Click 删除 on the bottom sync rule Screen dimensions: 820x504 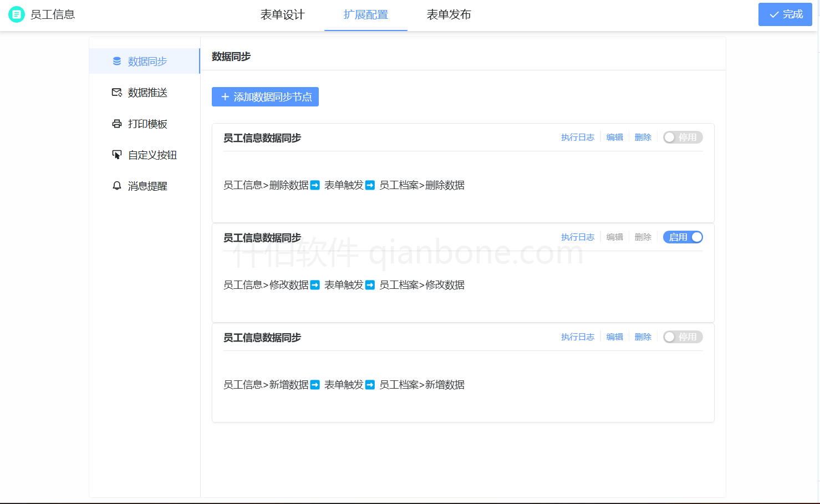[643, 337]
